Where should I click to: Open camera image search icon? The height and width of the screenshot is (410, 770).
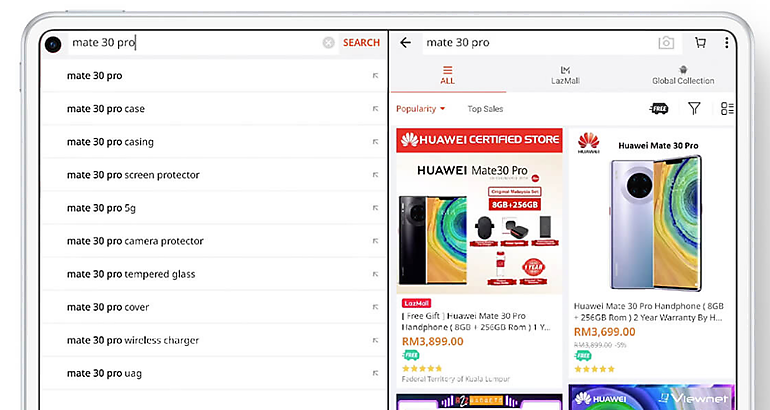tap(666, 43)
